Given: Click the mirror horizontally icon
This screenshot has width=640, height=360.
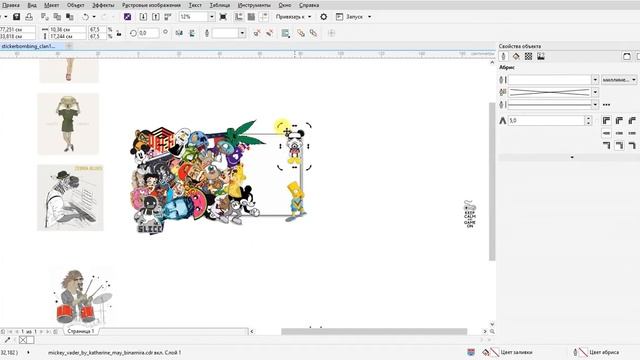Looking at the screenshot, I should 179,33.
